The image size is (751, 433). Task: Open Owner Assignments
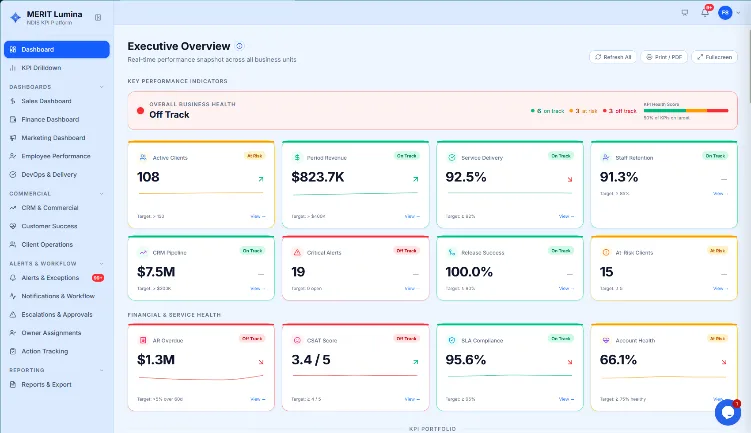point(57,333)
